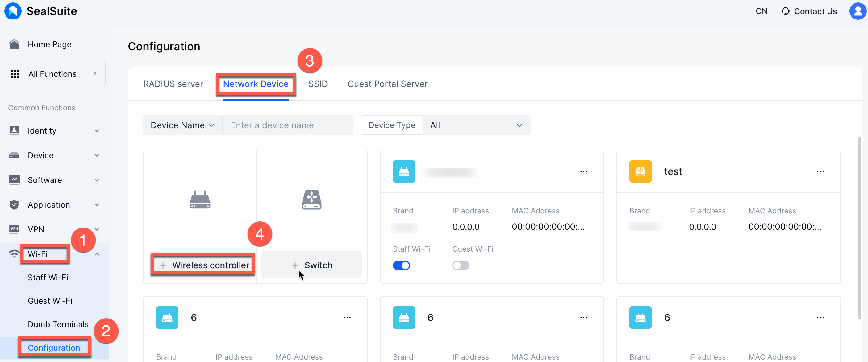Viewport: 868px width, 362px height.
Task: Switch language to CN
Action: [x=761, y=11]
